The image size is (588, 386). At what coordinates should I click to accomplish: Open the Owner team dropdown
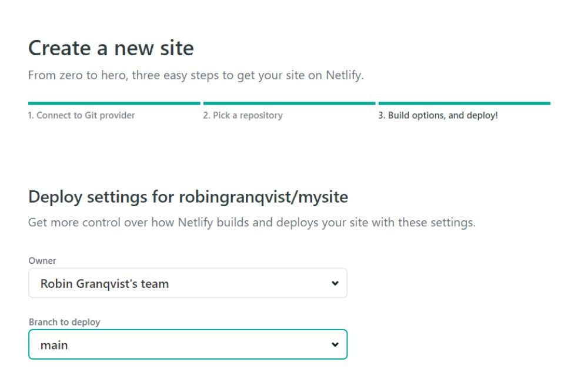[x=188, y=283]
